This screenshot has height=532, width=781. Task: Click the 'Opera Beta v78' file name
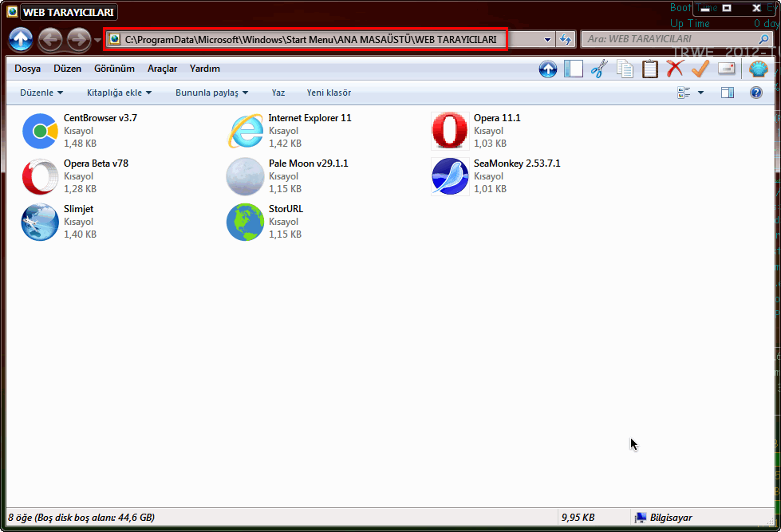(x=96, y=164)
